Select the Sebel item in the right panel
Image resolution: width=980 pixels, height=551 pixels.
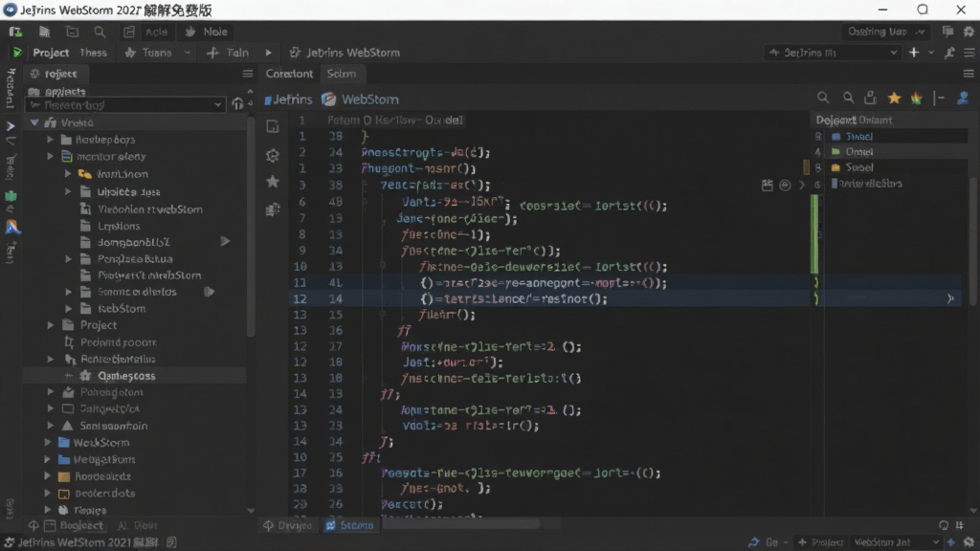(x=858, y=167)
